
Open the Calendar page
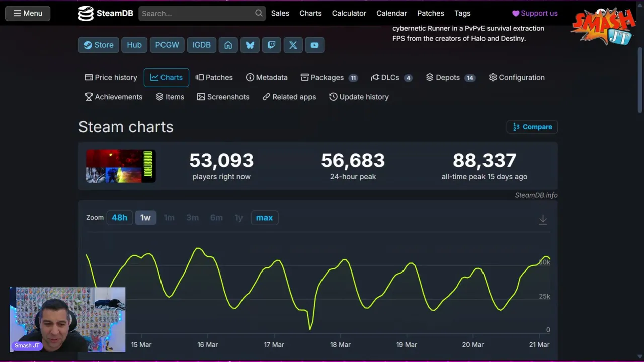pyautogui.click(x=391, y=13)
